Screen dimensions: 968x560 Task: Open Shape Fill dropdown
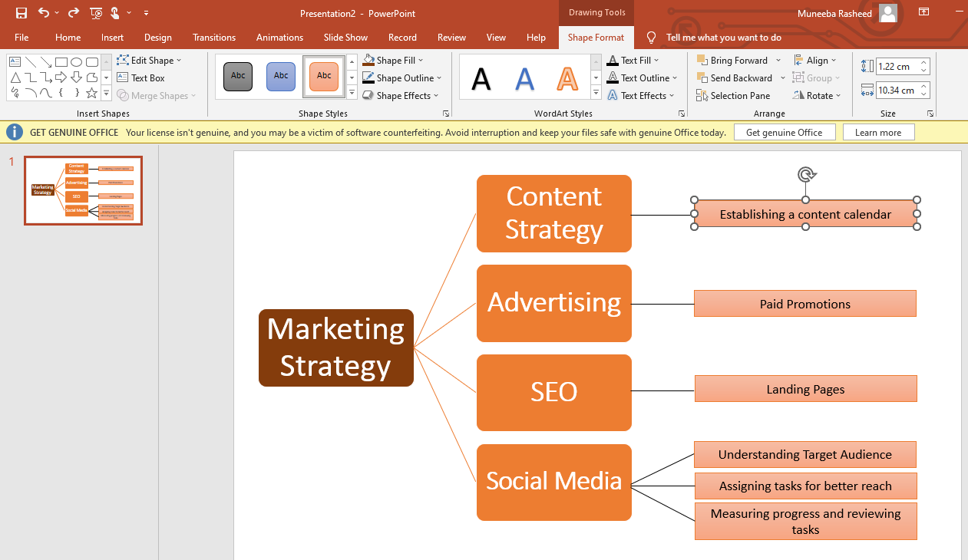[x=393, y=60]
